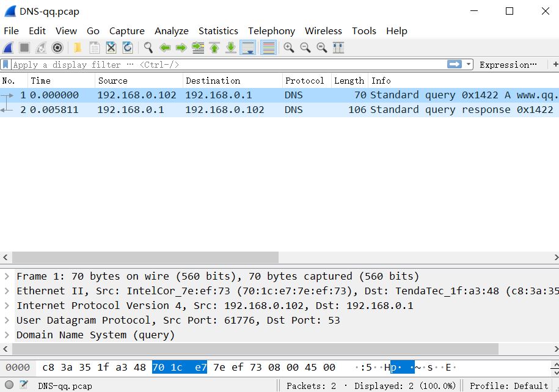Sort by Destination column header
The image size is (559, 392).
point(232,81)
